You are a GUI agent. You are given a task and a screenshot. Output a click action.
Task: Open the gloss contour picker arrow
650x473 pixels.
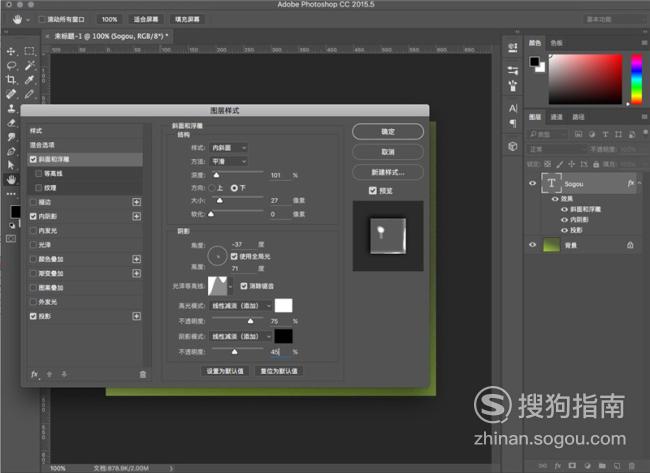click(x=230, y=286)
